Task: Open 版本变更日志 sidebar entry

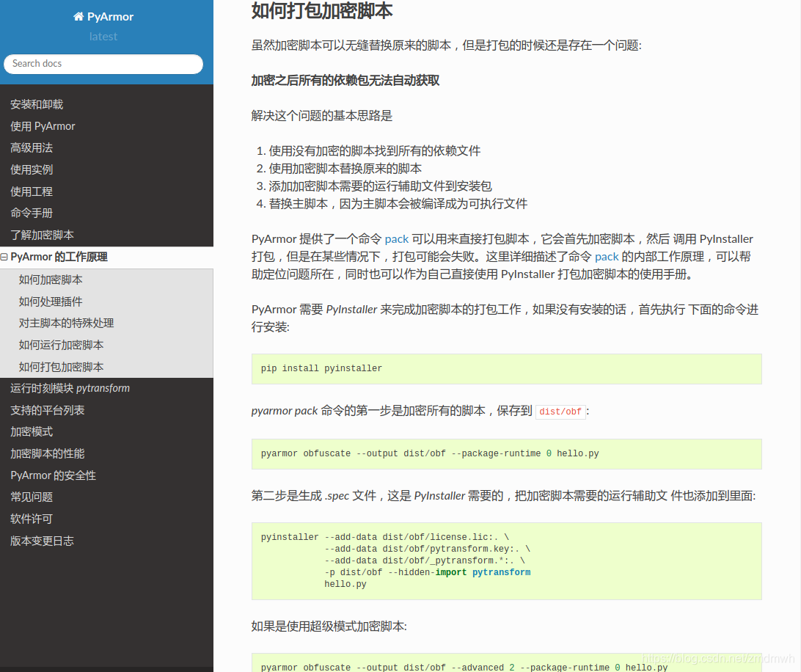Action: coord(42,541)
